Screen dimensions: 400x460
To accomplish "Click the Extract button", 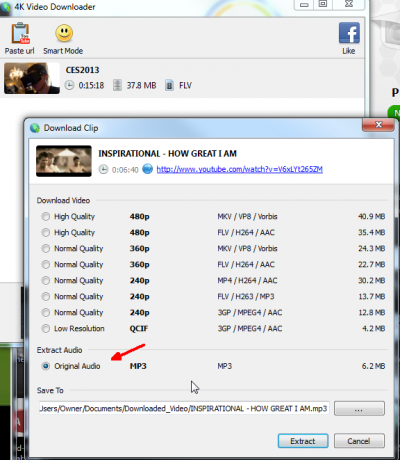I will (303, 441).
